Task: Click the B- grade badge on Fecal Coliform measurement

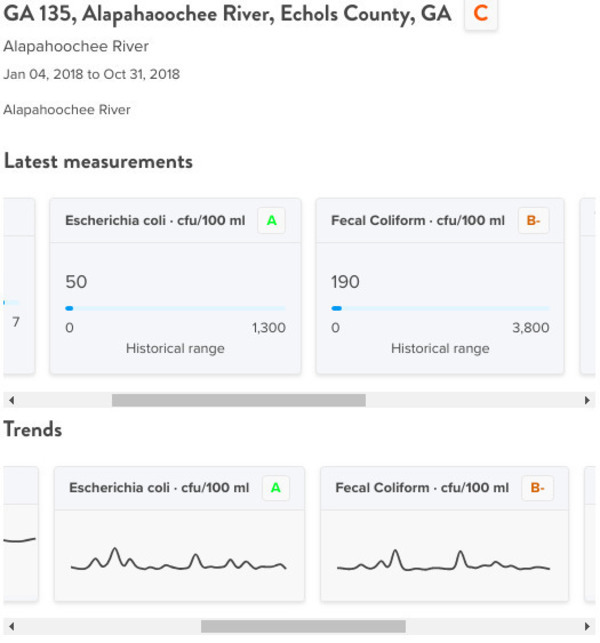Action: [x=533, y=221]
